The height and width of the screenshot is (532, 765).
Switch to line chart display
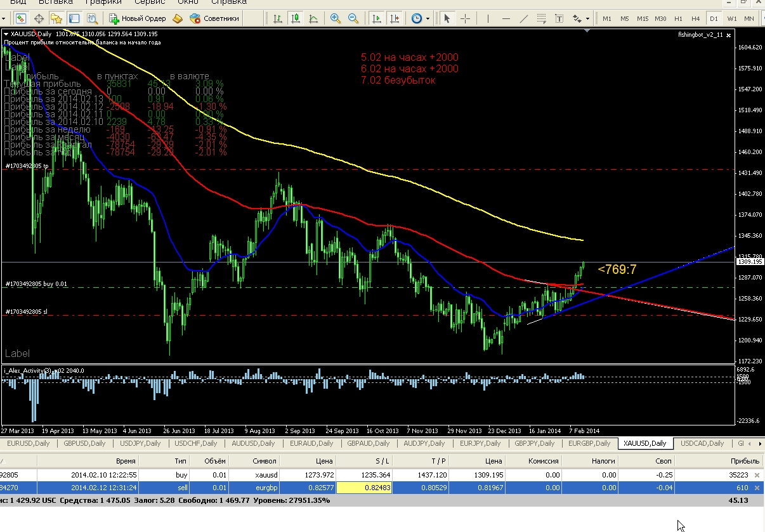click(312, 18)
